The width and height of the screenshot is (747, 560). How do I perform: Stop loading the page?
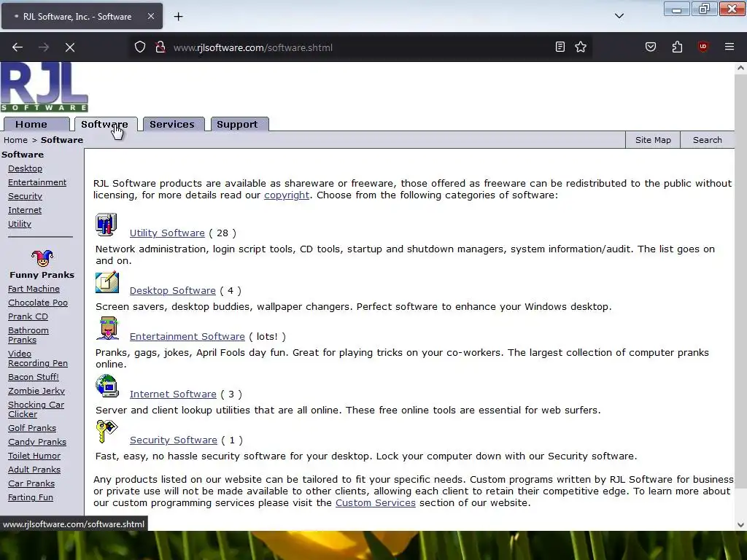coord(69,47)
